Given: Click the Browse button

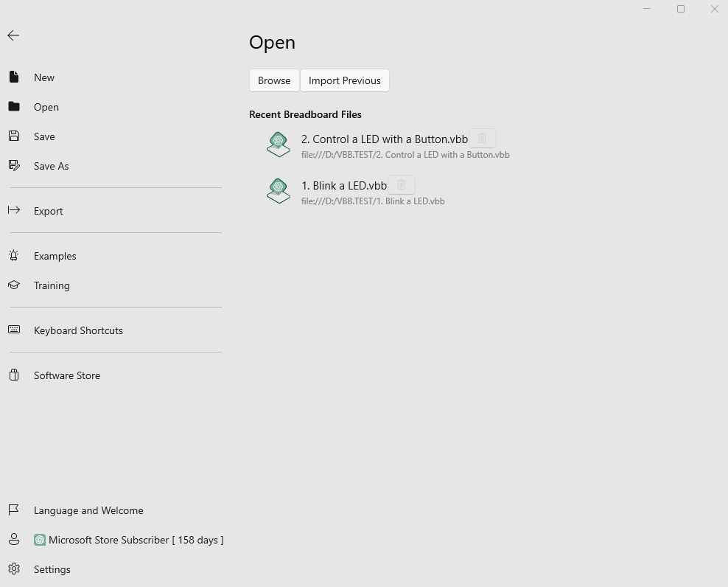Looking at the screenshot, I should tap(274, 80).
